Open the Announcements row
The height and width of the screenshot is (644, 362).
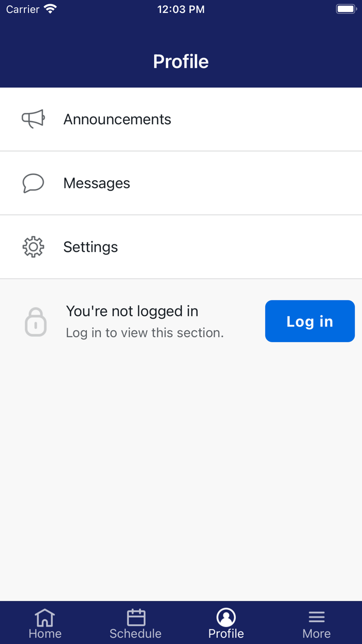(181, 119)
